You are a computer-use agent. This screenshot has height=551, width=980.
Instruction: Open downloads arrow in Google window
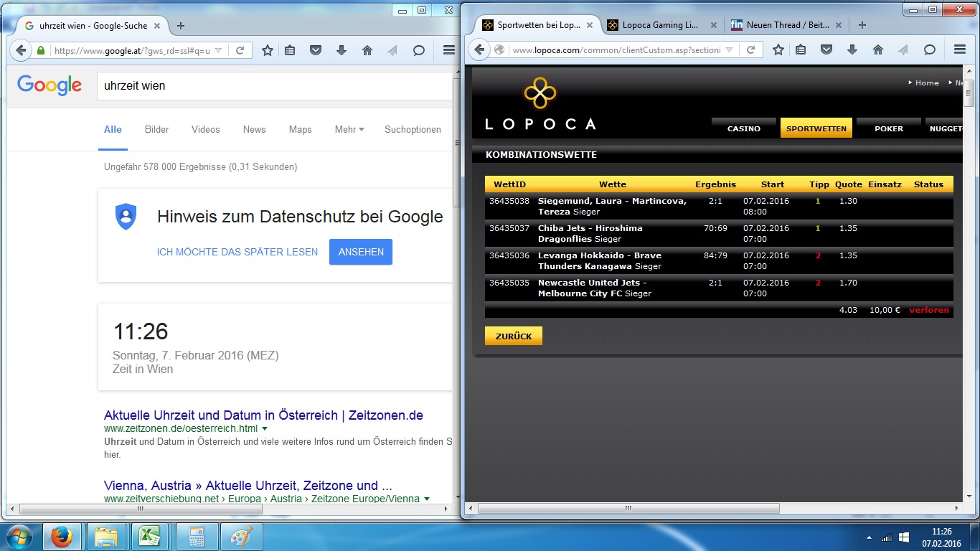[341, 50]
